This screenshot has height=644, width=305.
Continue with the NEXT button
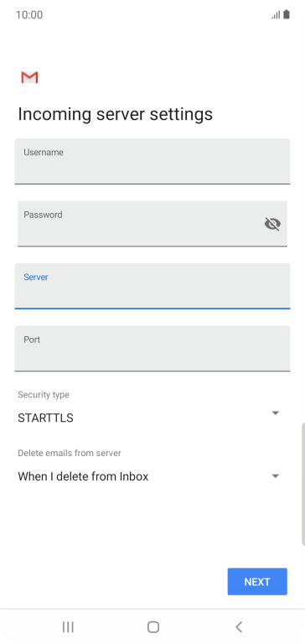pos(257,582)
